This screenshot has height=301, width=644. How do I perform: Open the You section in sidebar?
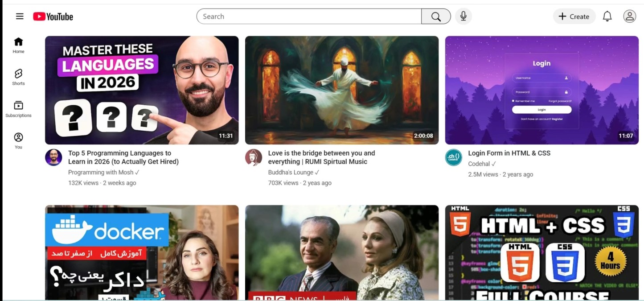pyautogui.click(x=18, y=140)
